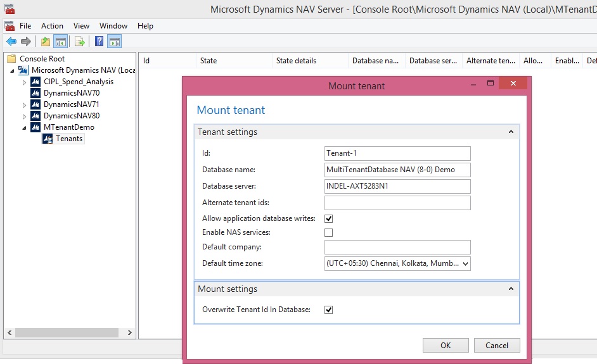Click the Default company input field
This screenshot has height=364, width=597.
pos(397,247)
